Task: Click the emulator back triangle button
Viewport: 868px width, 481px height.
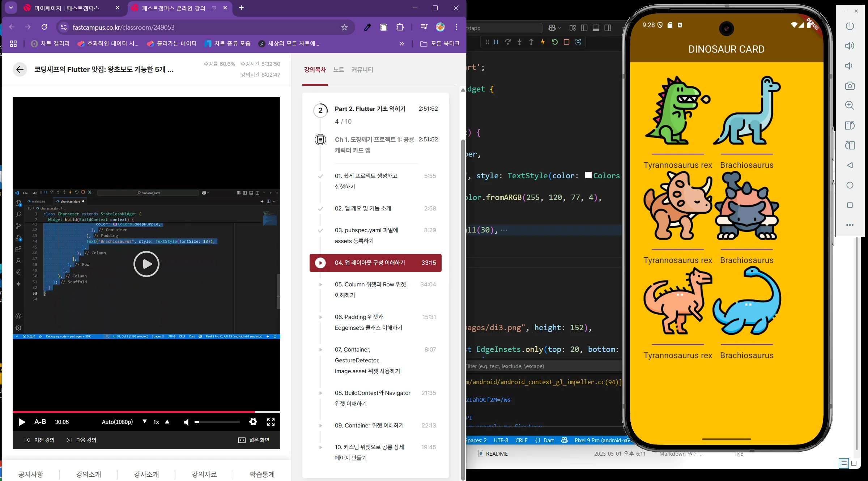Action: tap(850, 165)
